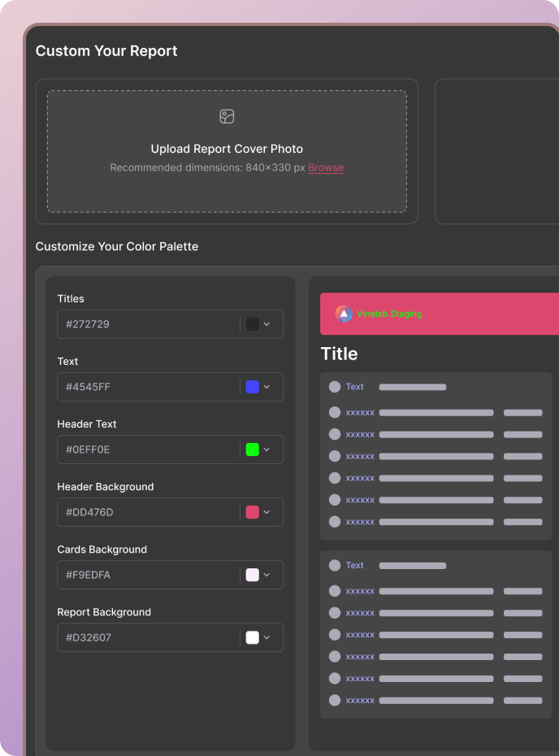Click the image upload icon in cover photo area
The image size is (559, 756).
tap(227, 117)
